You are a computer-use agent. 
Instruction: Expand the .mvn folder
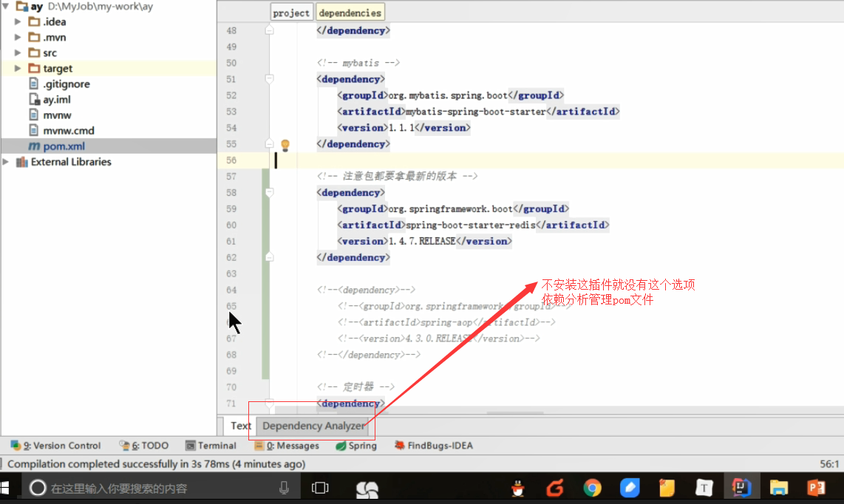click(x=18, y=37)
